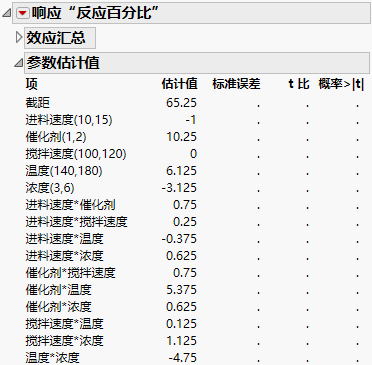Select the 估计值 column header

tap(179, 84)
